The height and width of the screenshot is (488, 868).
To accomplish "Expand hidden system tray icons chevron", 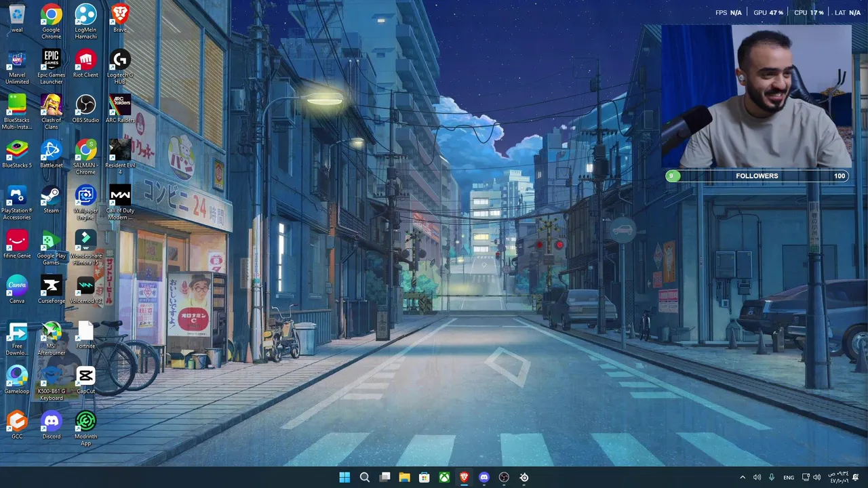I will (743, 477).
